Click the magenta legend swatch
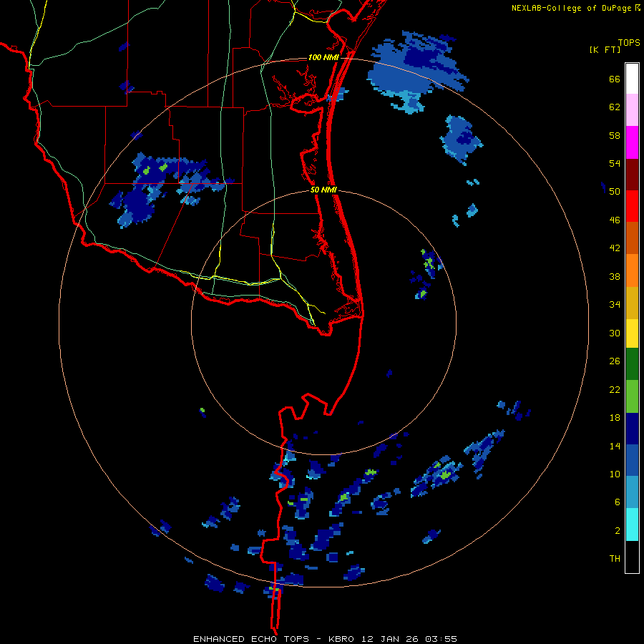This screenshot has height=644, width=644. click(632, 142)
